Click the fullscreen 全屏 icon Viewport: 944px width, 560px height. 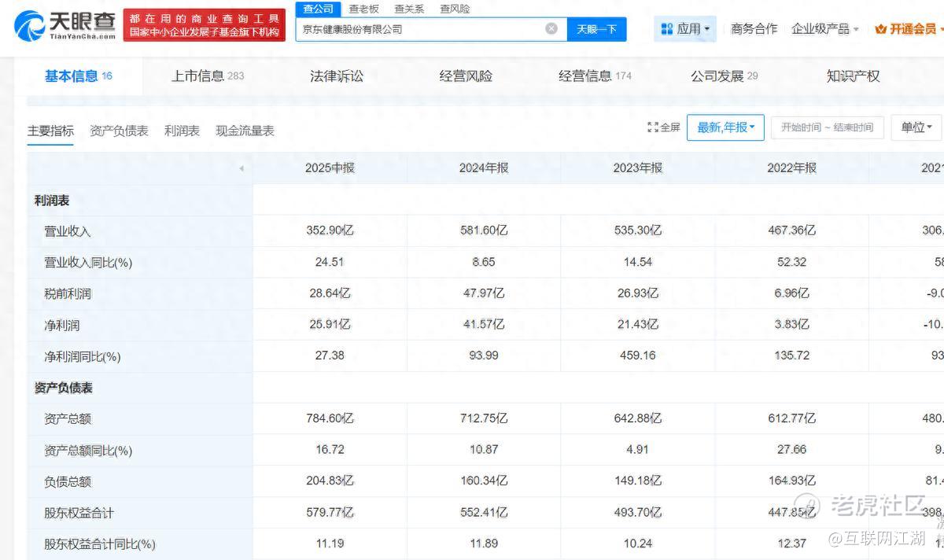click(653, 127)
